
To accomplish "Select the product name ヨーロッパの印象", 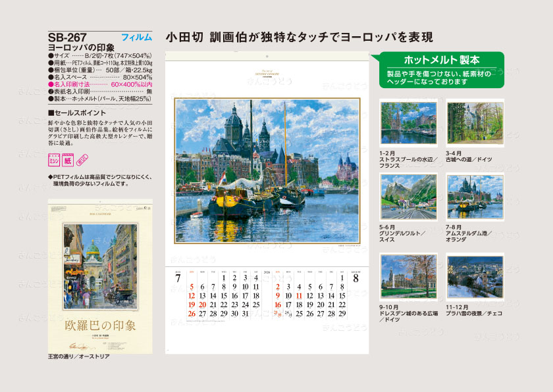I will coord(82,47).
